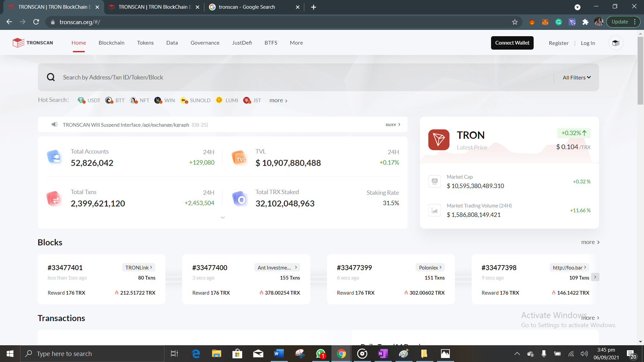Select JST hot search token
Viewport: 644px width, 362px height.
[x=252, y=100]
